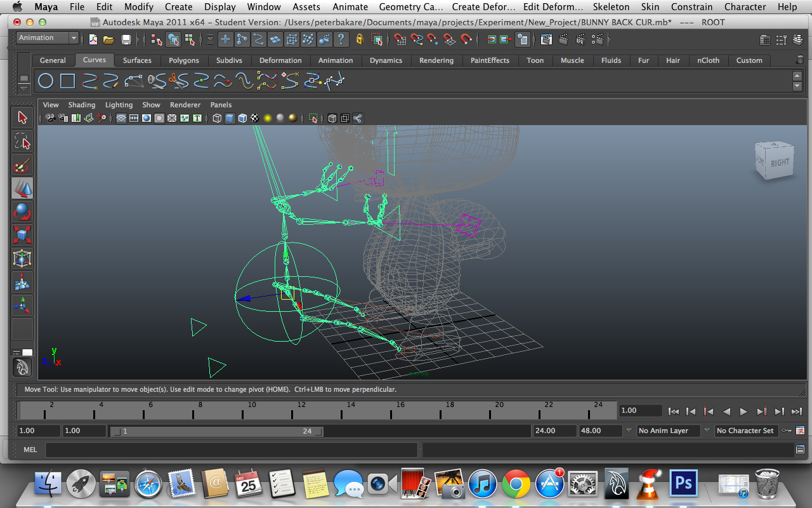
Task: Click the New Scene icon
Action: [93, 39]
